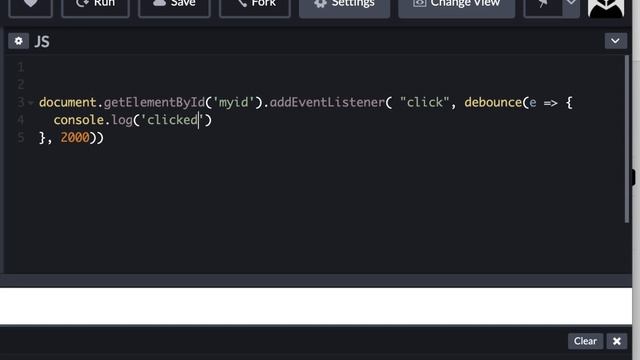Close the console panel

[x=617, y=341]
